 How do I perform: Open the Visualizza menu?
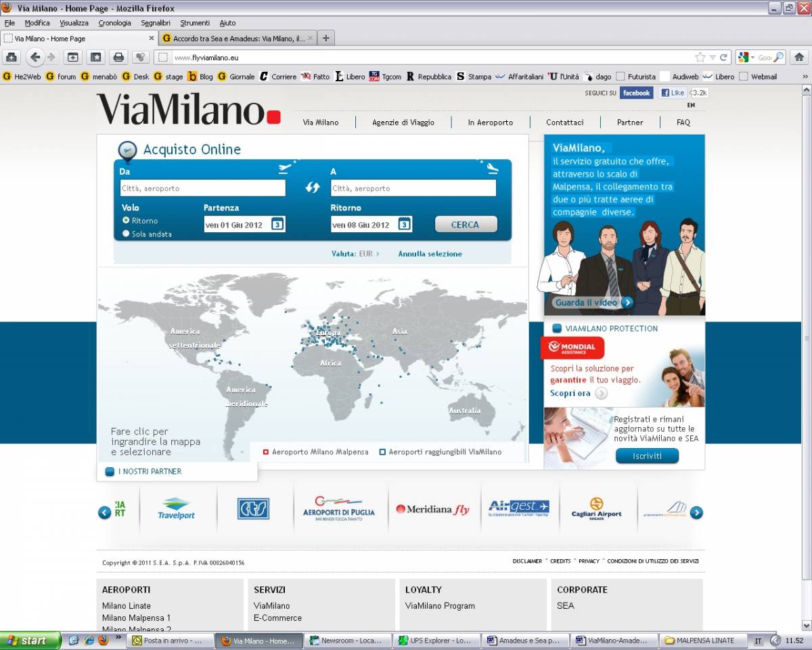tap(74, 23)
